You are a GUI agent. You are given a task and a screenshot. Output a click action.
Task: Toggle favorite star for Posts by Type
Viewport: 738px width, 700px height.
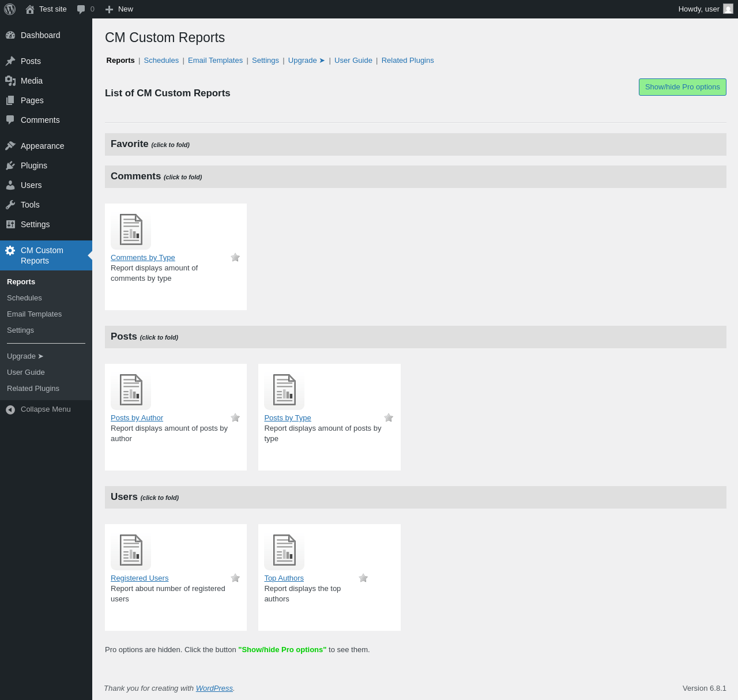tap(389, 417)
